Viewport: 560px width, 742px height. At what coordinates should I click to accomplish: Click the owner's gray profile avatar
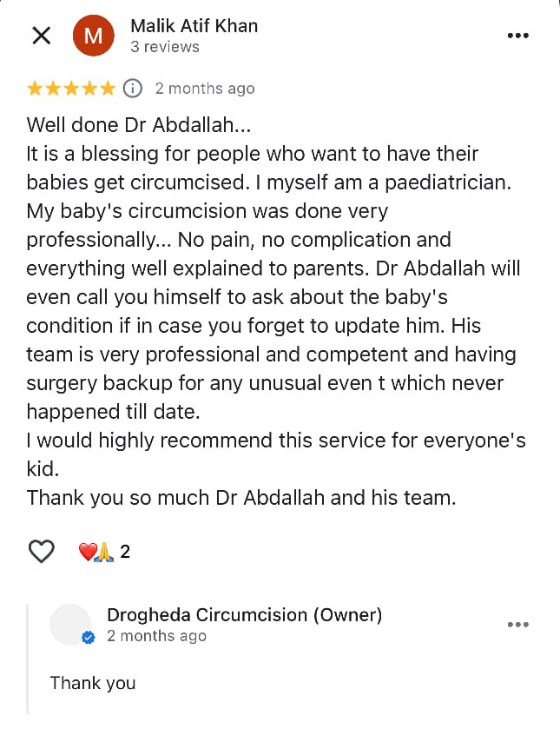click(x=70, y=625)
